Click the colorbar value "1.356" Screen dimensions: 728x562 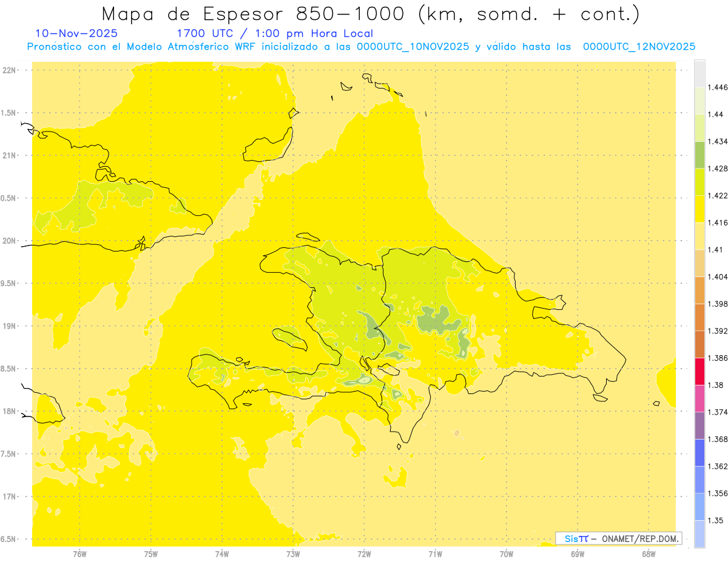tap(717, 493)
